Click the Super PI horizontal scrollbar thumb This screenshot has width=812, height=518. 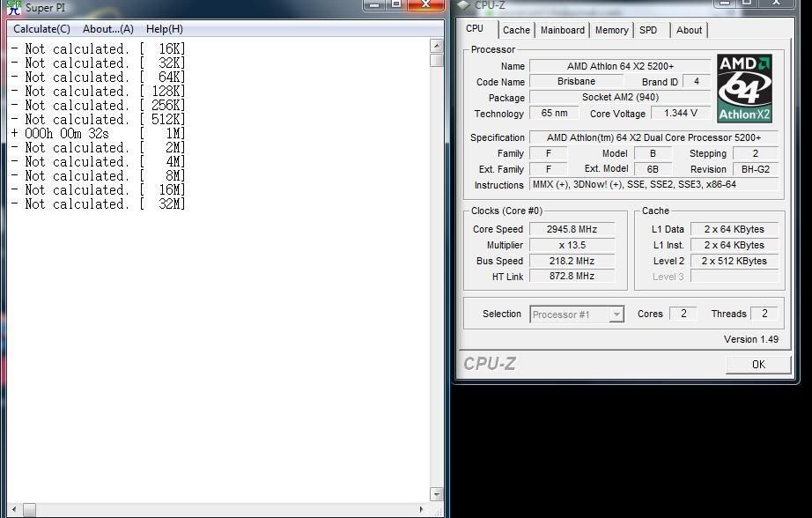[x=30, y=510]
